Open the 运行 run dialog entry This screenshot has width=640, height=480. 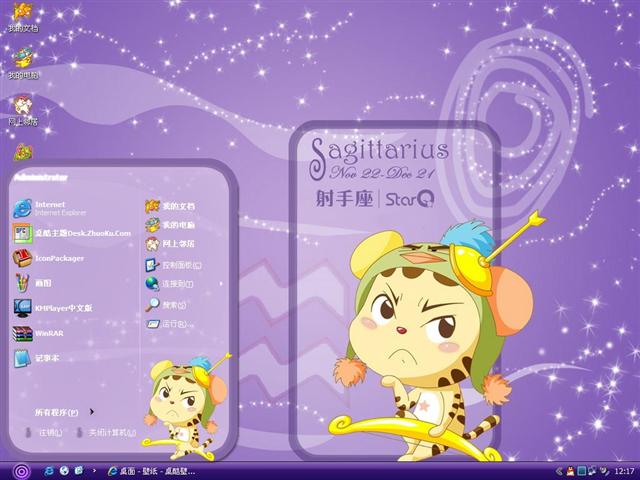[x=170, y=324]
